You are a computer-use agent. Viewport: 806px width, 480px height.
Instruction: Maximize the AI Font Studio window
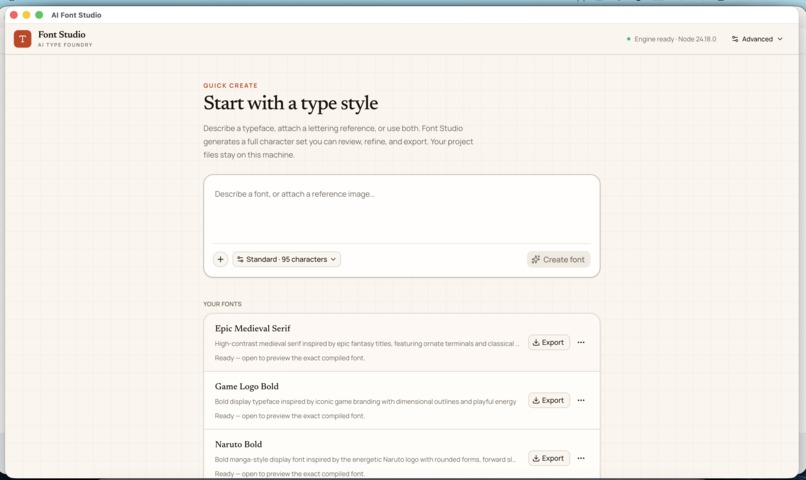pyautogui.click(x=39, y=15)
